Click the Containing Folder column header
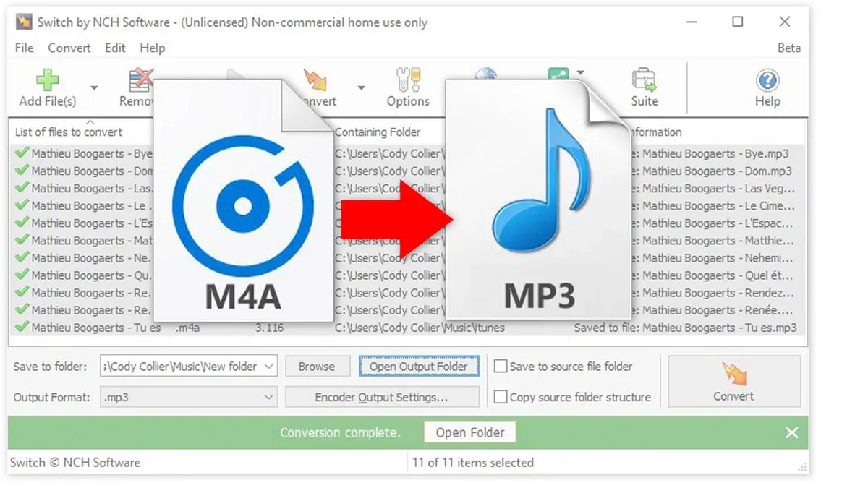Screen dimensions: 868x488 click(378, 132)
